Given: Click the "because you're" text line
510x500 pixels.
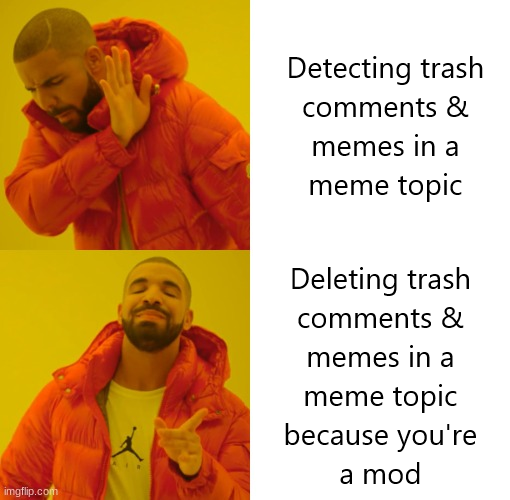Looking at the screenshot, I should click(381, 436).
